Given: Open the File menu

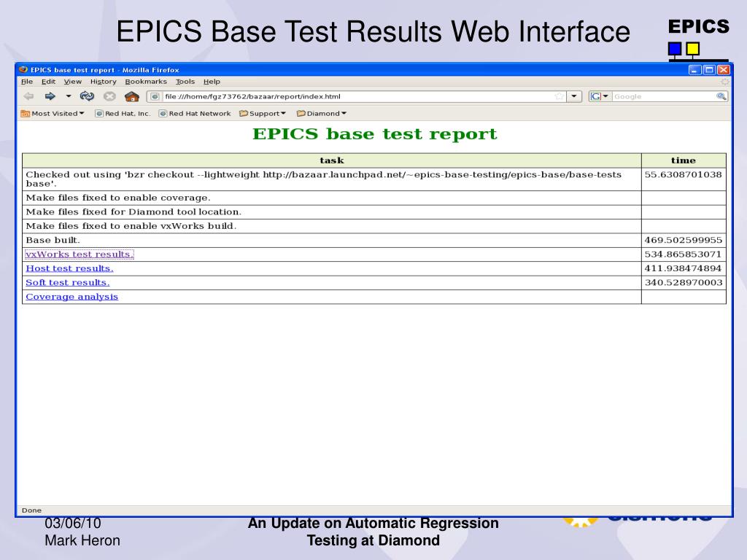Looking at the screenshot, I should (27, 82).
